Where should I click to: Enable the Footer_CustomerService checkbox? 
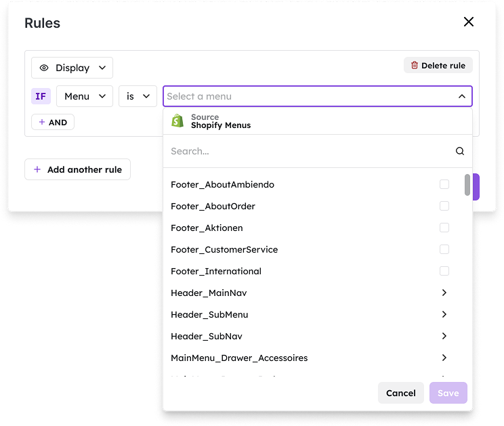[444, 249]
